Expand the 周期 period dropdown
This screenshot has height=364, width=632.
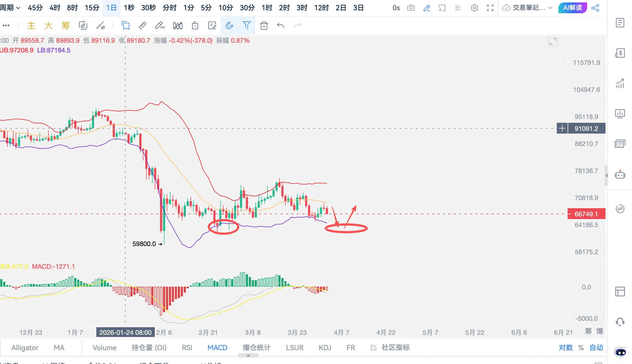click(x=10, y=8)
